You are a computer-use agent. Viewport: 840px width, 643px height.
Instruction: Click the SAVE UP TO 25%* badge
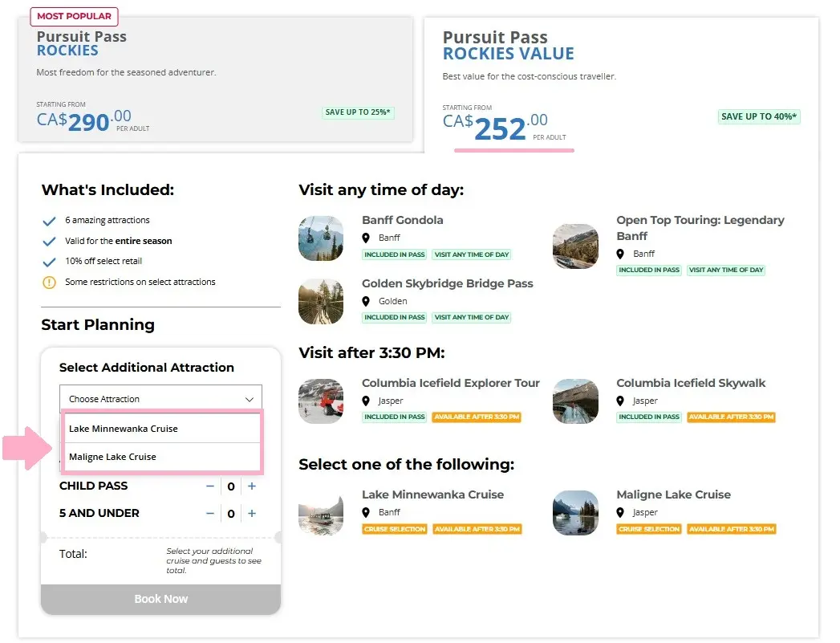pos(358,112)
